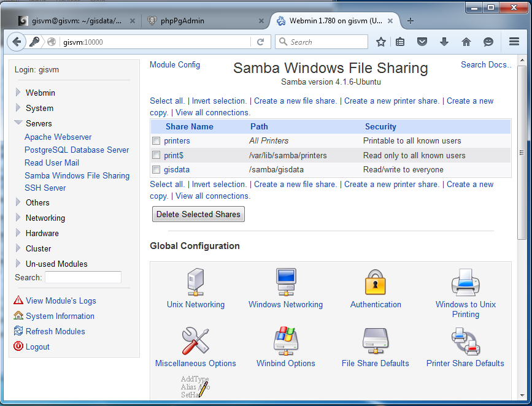Open the bookmarks list icon
The width and height of the screenshot is (532, 406).
point(400,42)
